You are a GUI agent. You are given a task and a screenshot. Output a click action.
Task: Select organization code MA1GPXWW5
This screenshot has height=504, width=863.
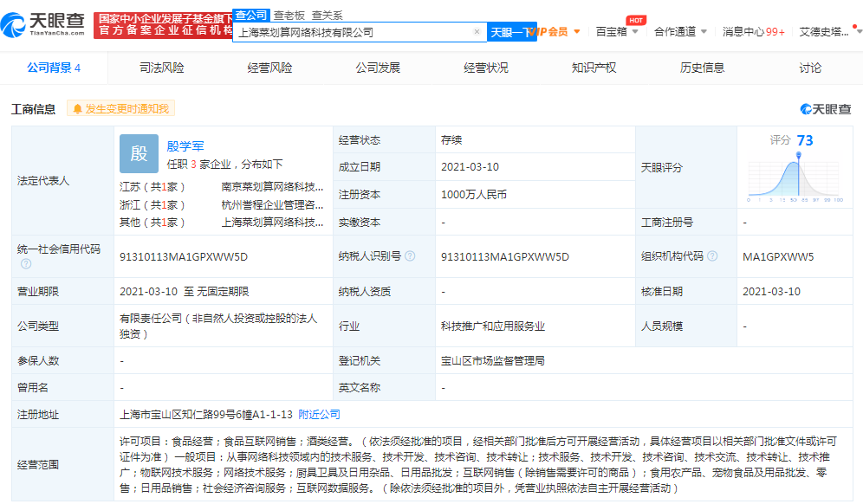778,257
